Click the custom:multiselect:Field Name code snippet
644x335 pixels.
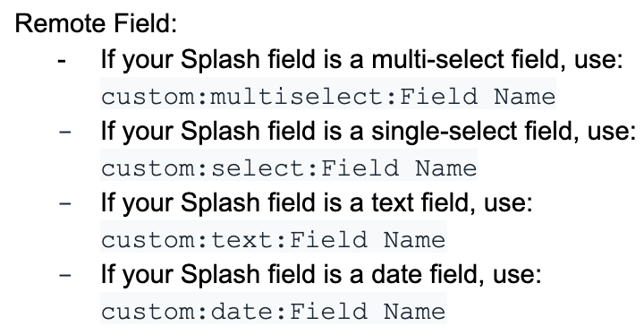tap(328, 97)
